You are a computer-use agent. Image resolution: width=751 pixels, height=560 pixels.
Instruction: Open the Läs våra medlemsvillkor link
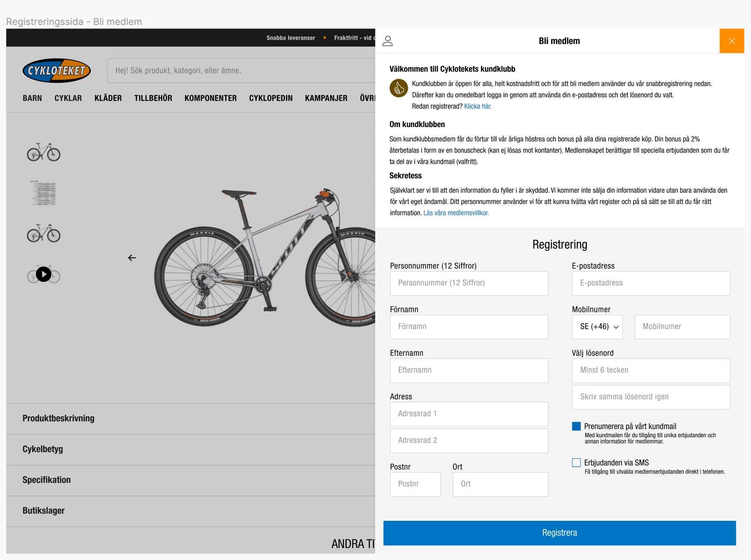click(x=456, y=213)
